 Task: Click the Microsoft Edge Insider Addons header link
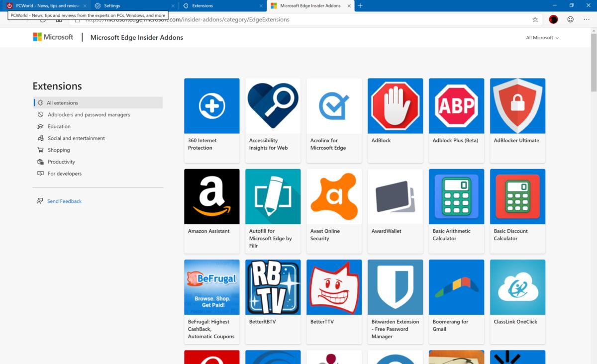coord(137,37)
